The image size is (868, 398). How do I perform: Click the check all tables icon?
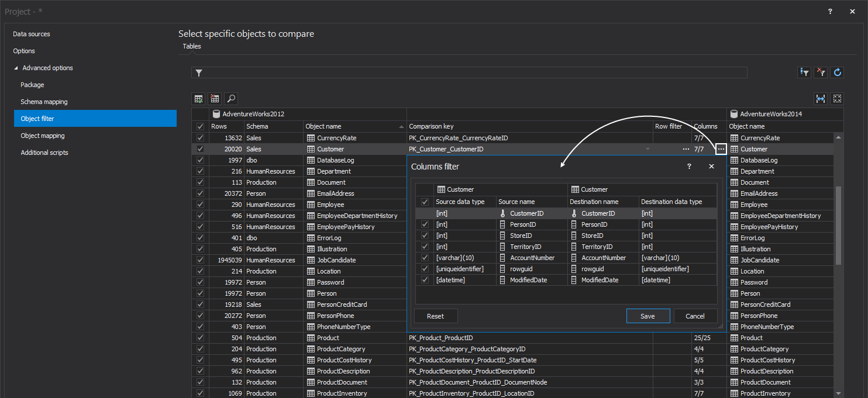[199, 99]
